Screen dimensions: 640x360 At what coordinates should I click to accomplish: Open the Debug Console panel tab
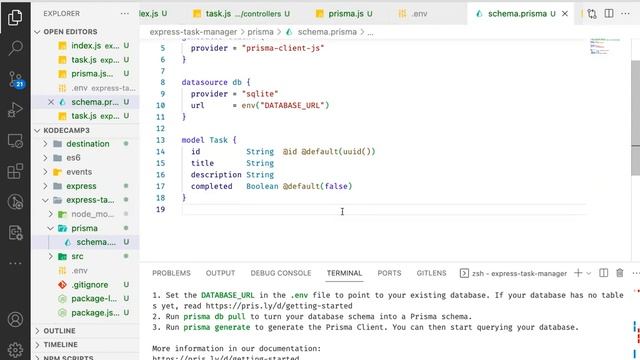(281, 273)
